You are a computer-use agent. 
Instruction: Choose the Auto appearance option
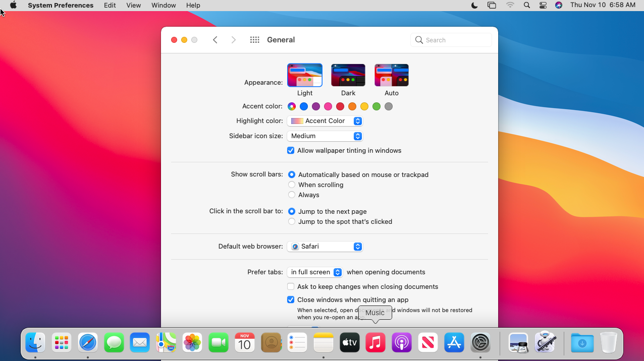(x=392, y=75)
